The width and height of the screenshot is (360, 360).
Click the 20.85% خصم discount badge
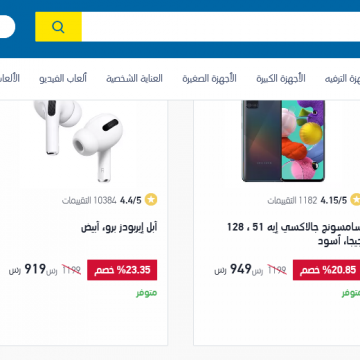326,270
